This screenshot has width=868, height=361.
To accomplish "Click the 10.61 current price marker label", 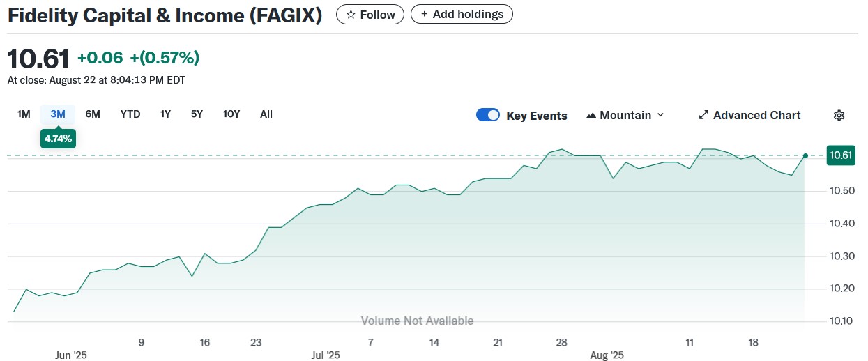I will click(x=840, y=155).
